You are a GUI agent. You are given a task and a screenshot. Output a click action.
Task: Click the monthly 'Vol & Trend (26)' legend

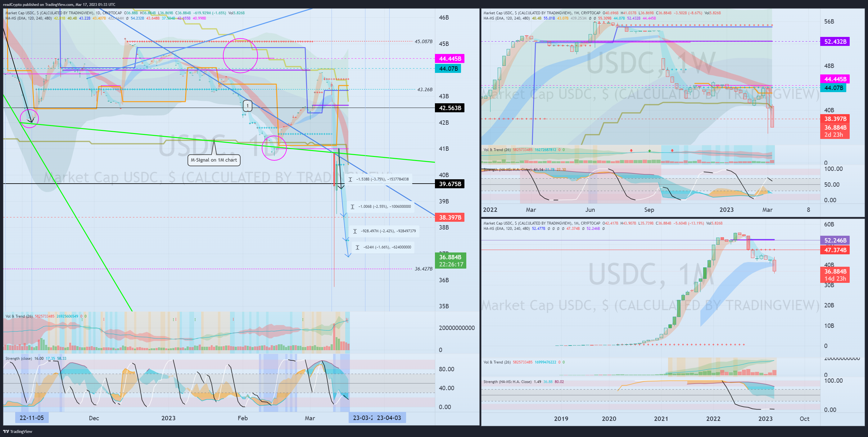497,362
